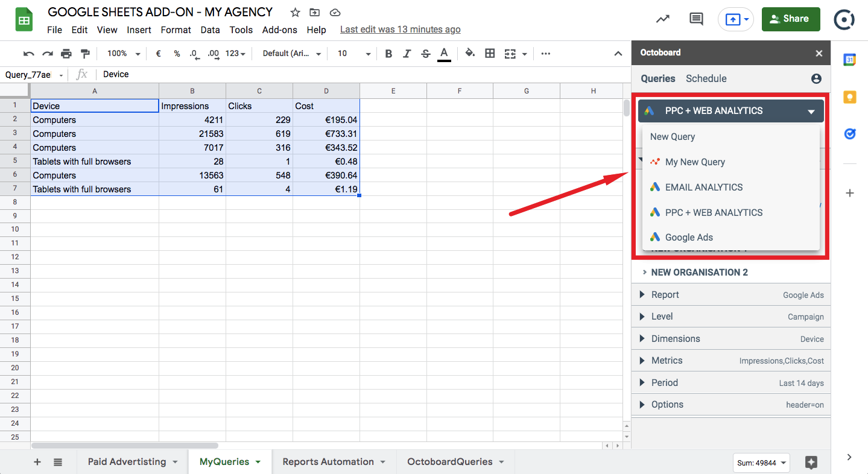The height and width of the screenshot is (474, 868).
Task: Select EMAIL ANALYTICS query
Action: coord(731,188)
